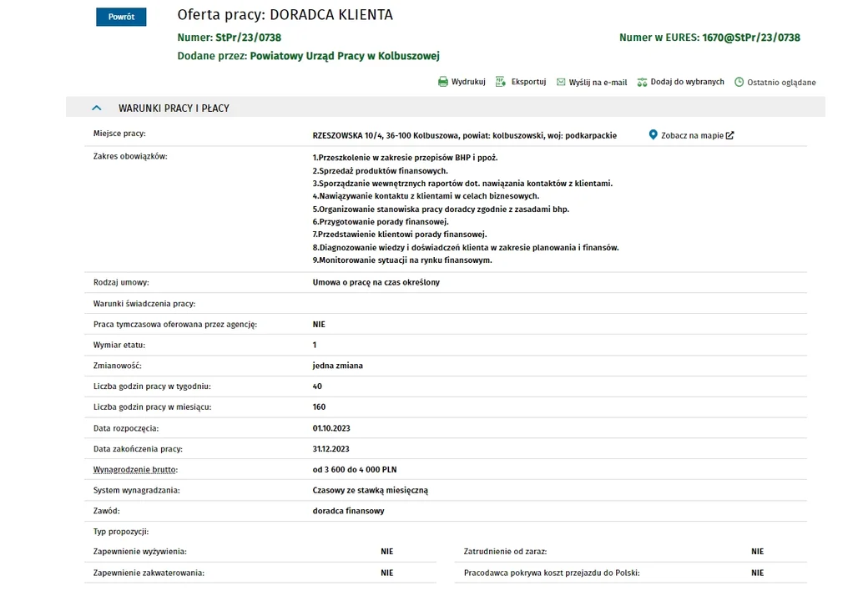Click the jedna zmiana value
This screenshot has width=868, height=601.
tap(338, 366)
